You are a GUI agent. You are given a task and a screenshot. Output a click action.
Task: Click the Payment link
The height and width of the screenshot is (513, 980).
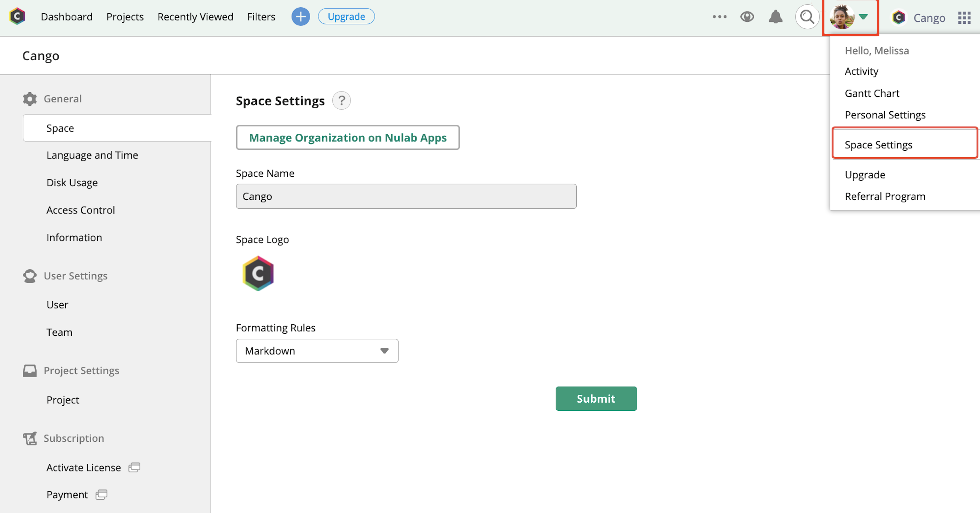tap(67, 495)
